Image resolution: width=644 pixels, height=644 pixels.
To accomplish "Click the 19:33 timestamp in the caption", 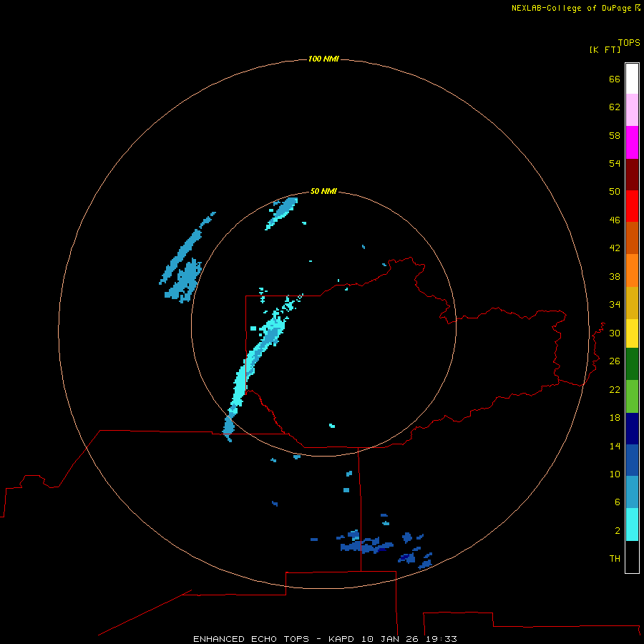I will tap(441, 639).
